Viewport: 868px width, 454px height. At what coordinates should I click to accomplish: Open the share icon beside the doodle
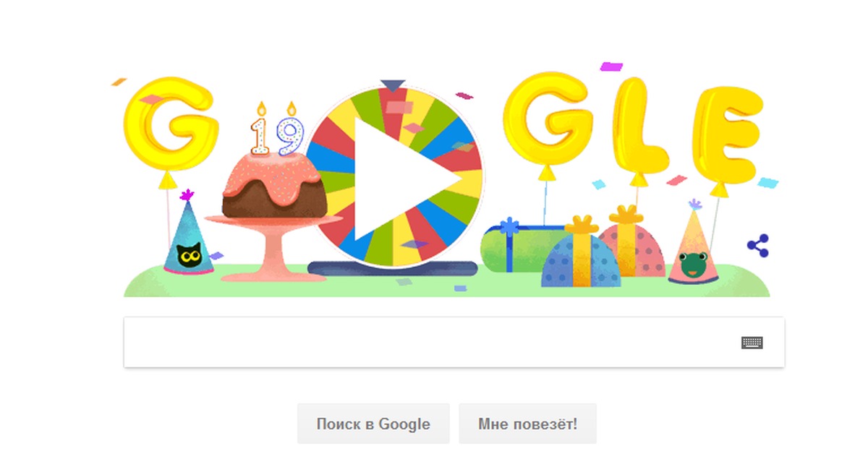coord(757,246)
